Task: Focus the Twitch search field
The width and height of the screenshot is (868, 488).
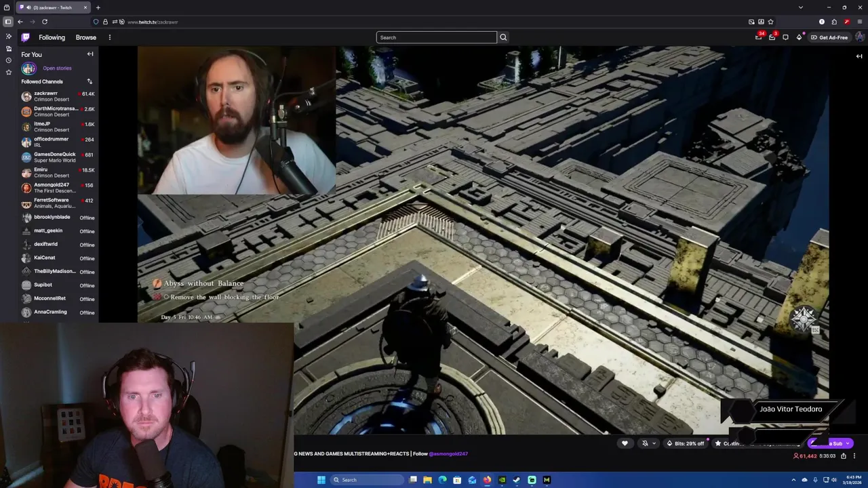Action: click(436, 37)
